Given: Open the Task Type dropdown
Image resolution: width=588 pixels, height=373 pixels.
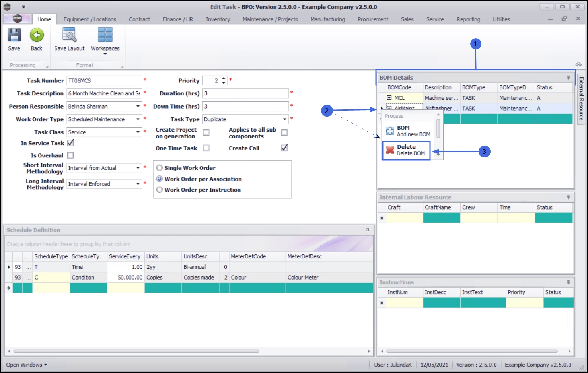Looking at the screenshot, I should (x=285, y=119).
